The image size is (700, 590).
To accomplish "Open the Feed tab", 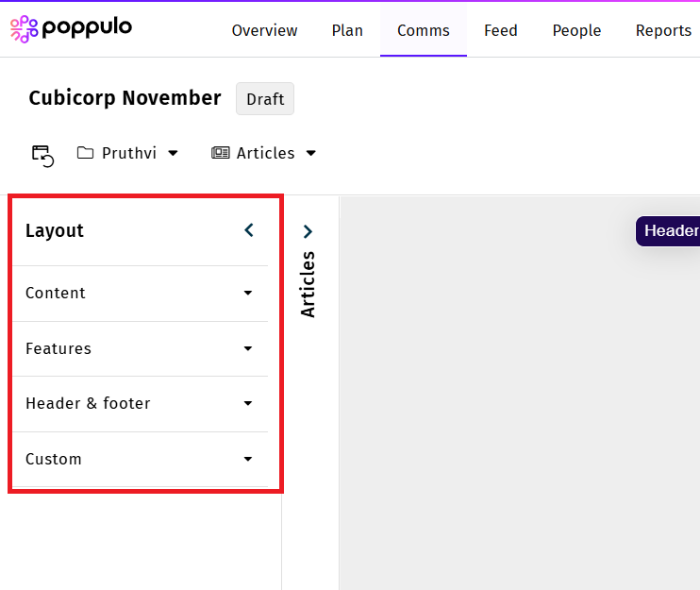I will click(x=500, y=30).
